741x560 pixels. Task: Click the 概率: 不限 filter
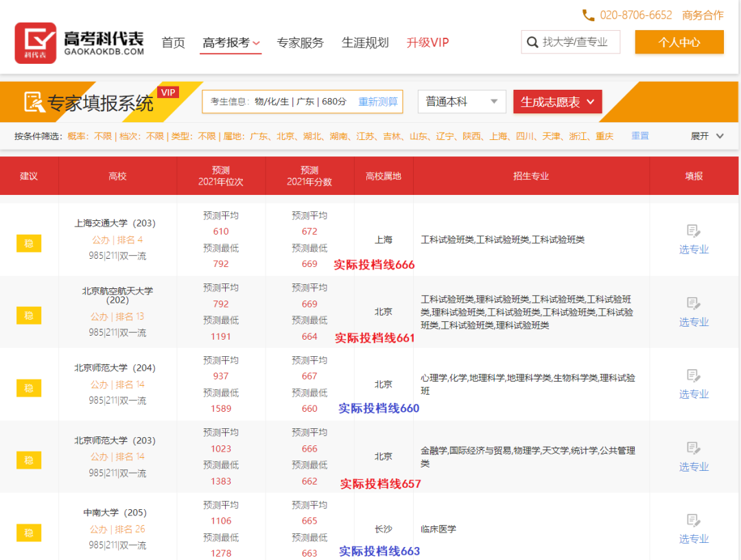90,137
